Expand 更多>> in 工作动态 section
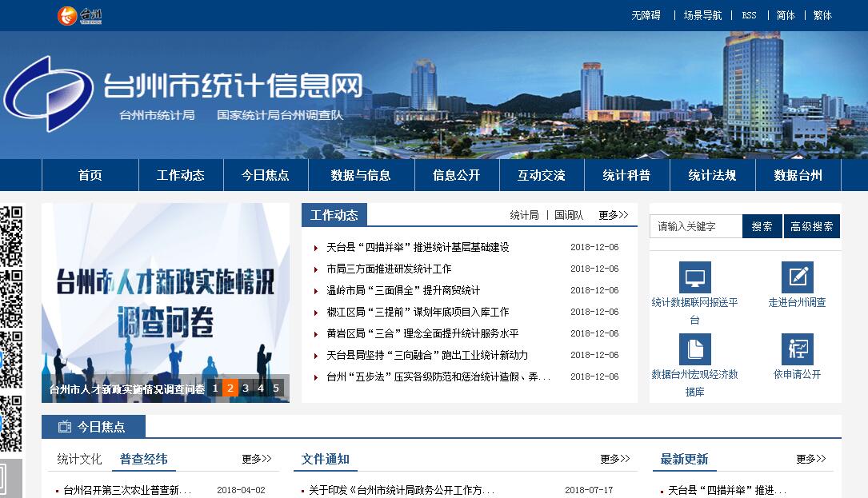This screenshot has width=868, height=498. click(613, 215)
